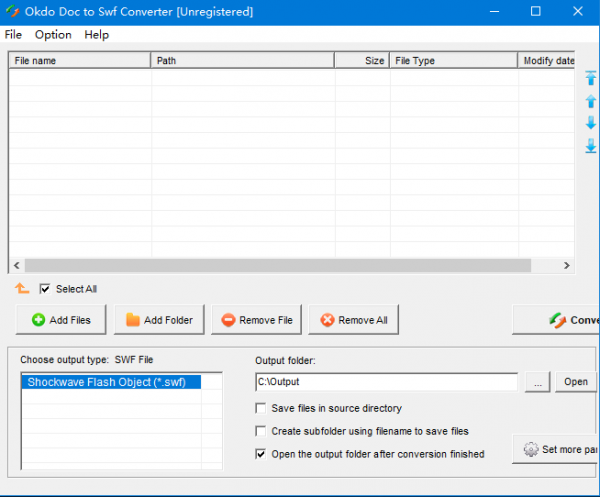The height and width of the screenshot is (497, 600).
Task: Click the Okdo app icon in title bar
Action: (x=13, y=11)
